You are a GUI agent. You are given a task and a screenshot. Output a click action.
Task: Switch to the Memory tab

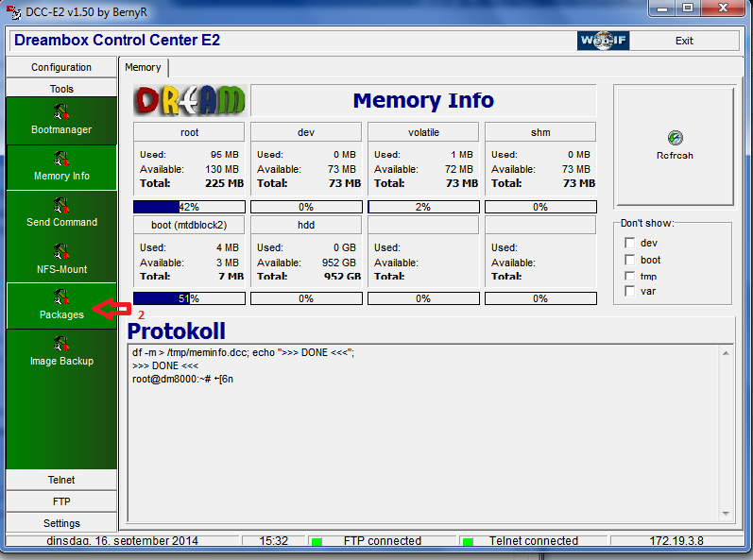tap(144, 67)
